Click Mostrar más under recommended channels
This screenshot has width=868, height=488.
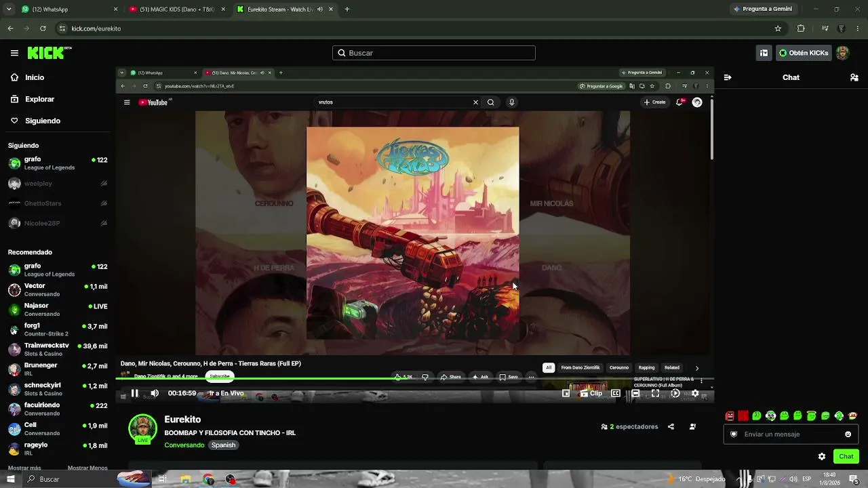coord(24,468)
